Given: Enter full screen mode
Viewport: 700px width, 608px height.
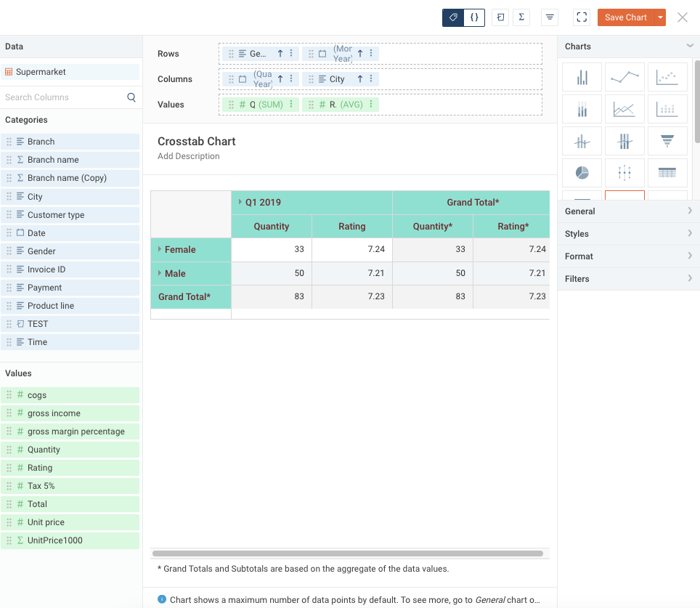Looking at the screenshot, I should click(581, 17).
